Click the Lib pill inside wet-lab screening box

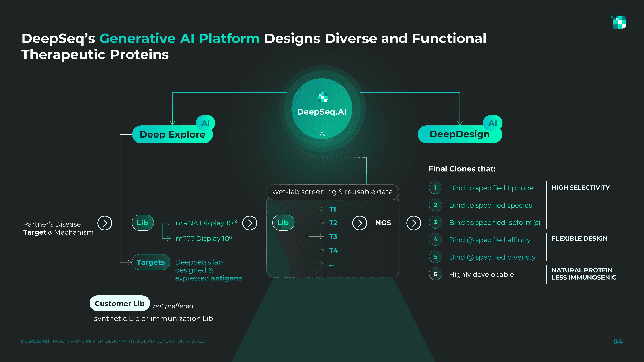[x=283, y=223]
